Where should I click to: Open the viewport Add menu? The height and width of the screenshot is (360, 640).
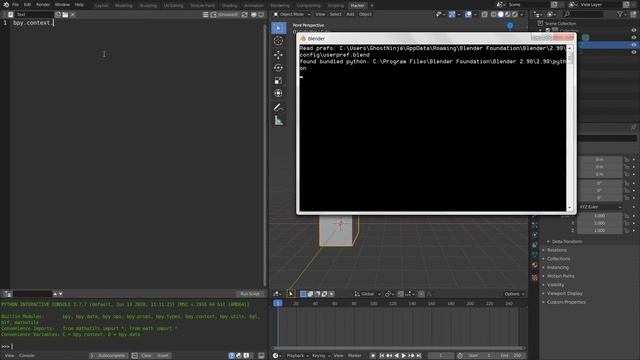(350, 15)
